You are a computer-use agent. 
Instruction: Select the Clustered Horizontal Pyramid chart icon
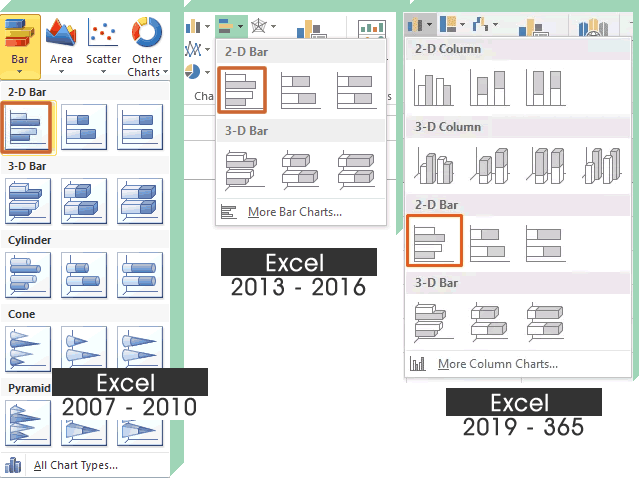pyautogui.click(x=26, y=422)
